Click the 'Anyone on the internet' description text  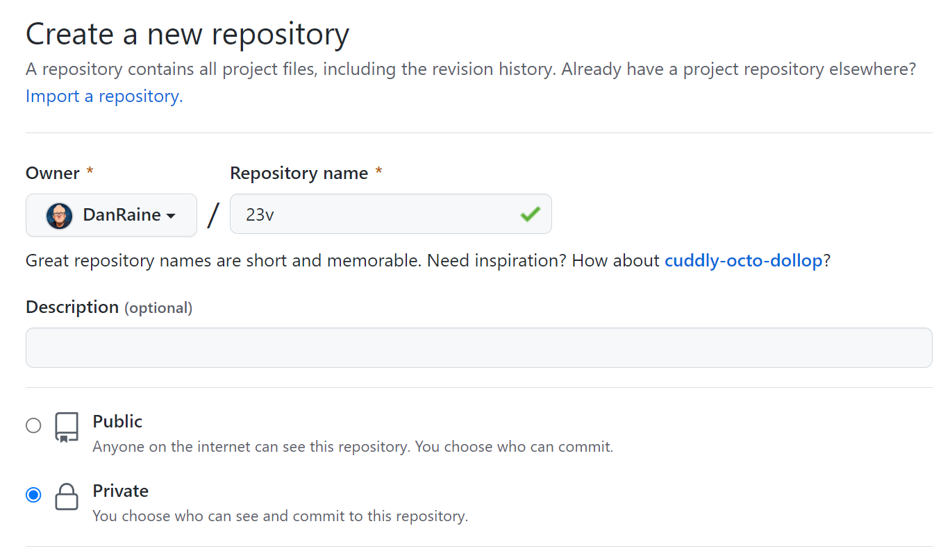point(353,447)
